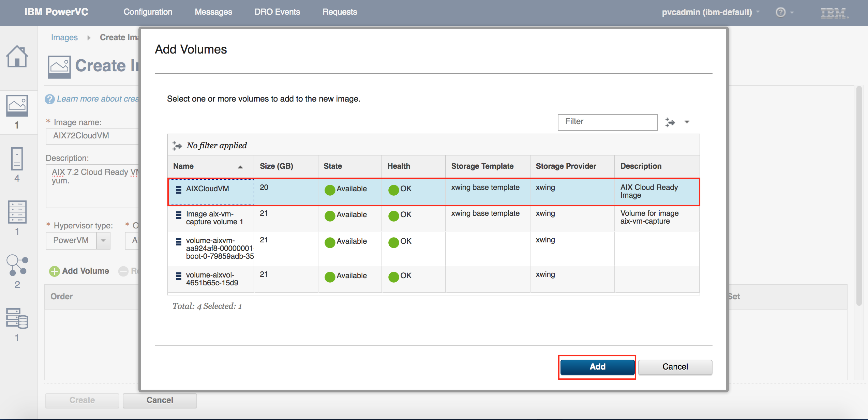Viewport: 868px width, 420px height.
Task: Click the Size (GB) column header
Action: [x=286, y=166]
